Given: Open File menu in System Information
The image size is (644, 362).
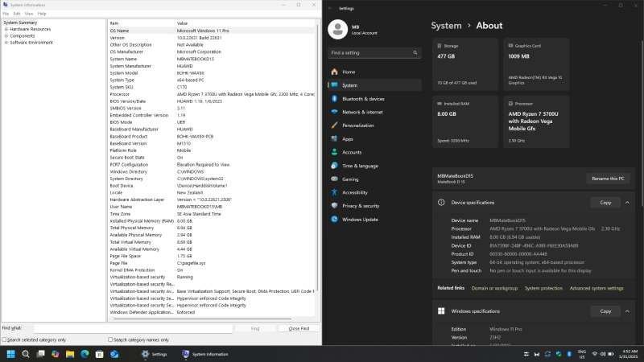Looking at the screenshot, I should pos(6,14).
